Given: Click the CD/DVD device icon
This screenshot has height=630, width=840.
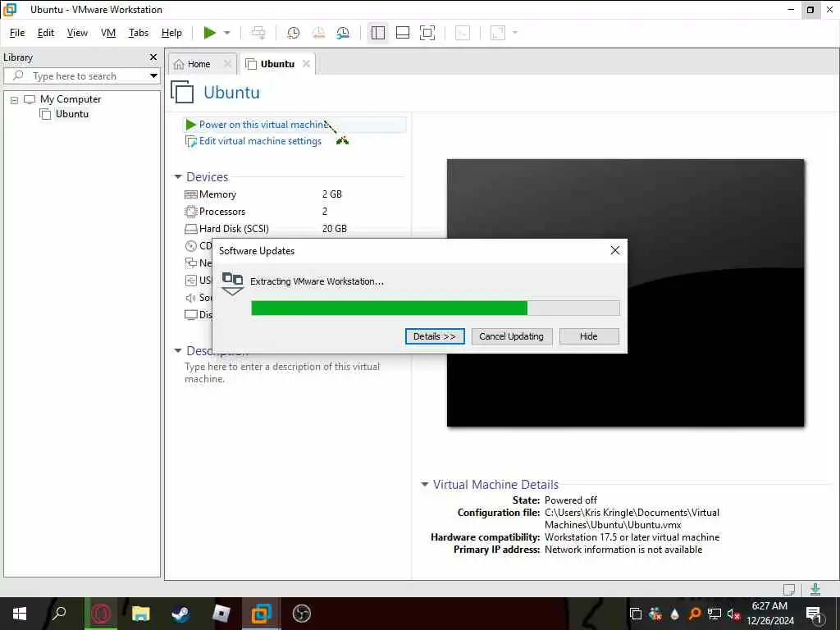Looking at the screenshot, I should 190,246.
